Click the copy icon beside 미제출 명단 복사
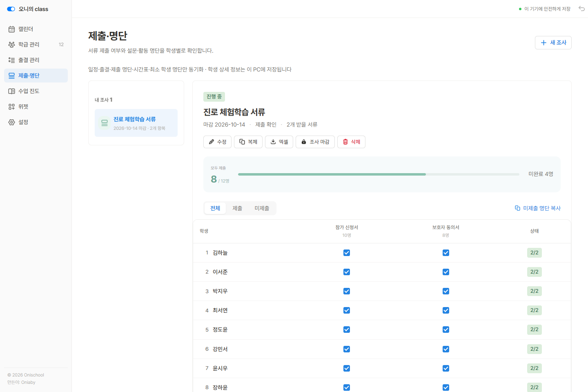This screenshot has width=588, height=392. (x=517, y=208)
